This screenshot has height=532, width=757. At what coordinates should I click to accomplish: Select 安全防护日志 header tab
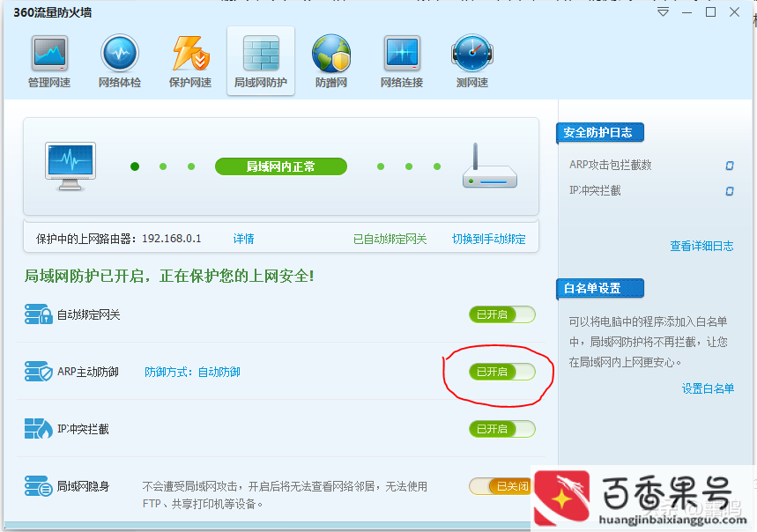coord(600,133)
